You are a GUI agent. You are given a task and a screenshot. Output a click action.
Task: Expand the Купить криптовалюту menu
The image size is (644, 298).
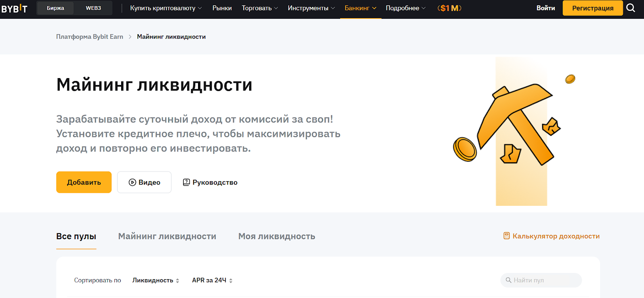[166, 8]
